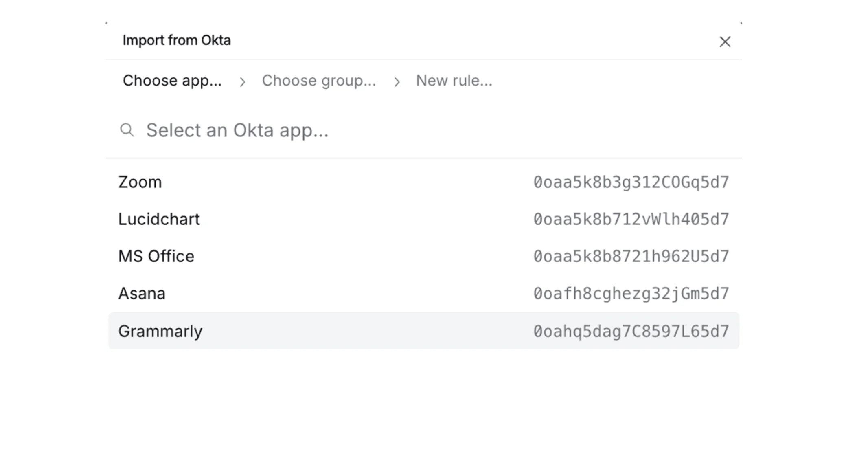This screenshot has width=868, height=457.
Task: Select the MS Office app
Action: 423,256
